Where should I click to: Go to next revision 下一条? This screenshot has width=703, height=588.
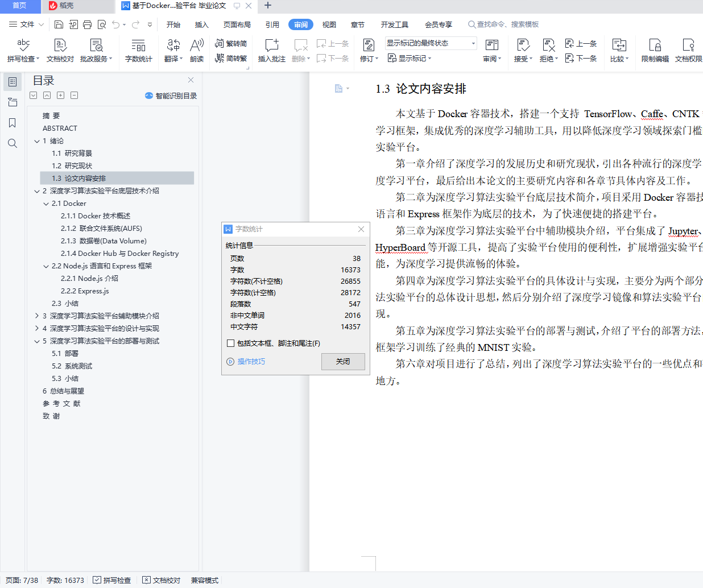(x=581, y=58)
